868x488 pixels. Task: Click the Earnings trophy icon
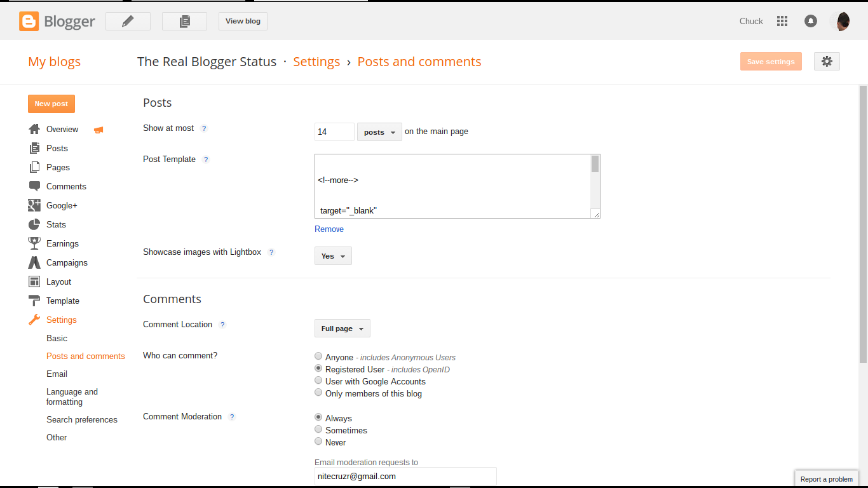click(x=34, y=243)
